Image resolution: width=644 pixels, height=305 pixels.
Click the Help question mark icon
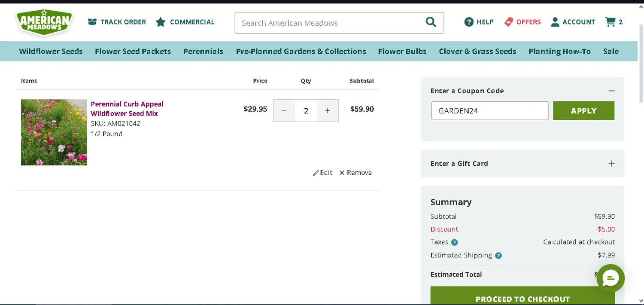(469, 22)
